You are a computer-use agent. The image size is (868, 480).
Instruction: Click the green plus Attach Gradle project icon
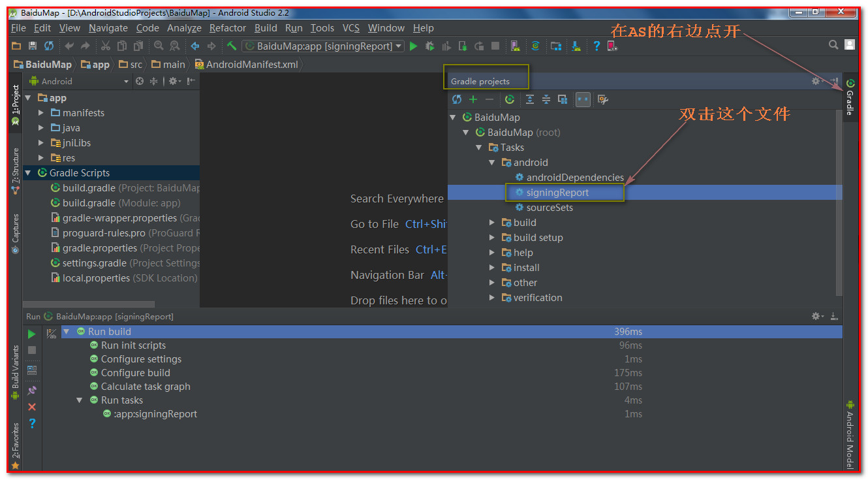[473, 99]
